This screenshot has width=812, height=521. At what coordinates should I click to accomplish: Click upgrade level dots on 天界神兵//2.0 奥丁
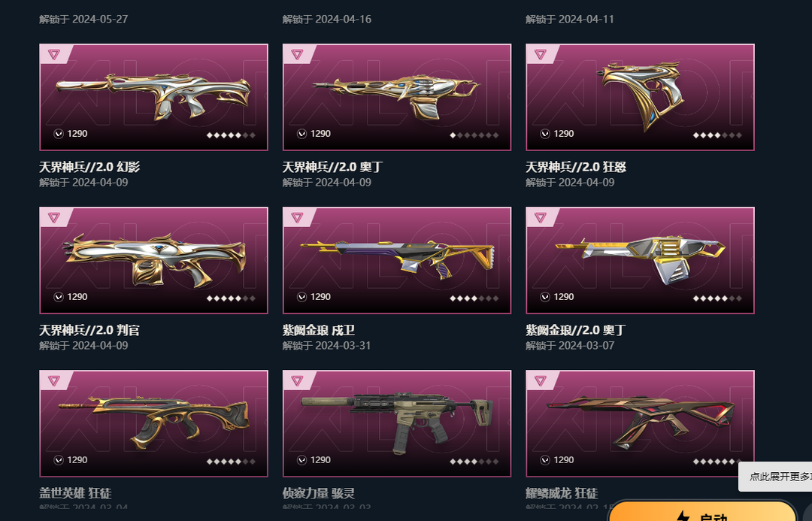(x=474, y=135)
